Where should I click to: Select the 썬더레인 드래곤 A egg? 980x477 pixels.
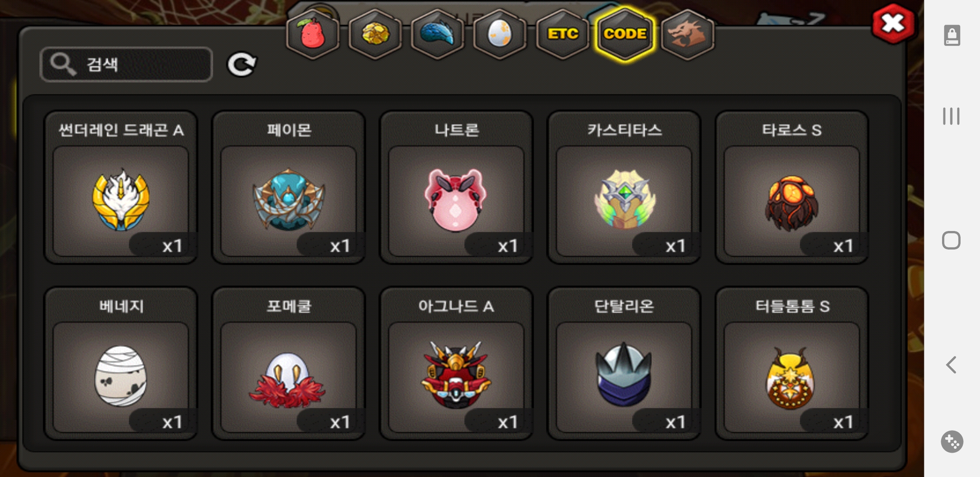pos(121,188)
